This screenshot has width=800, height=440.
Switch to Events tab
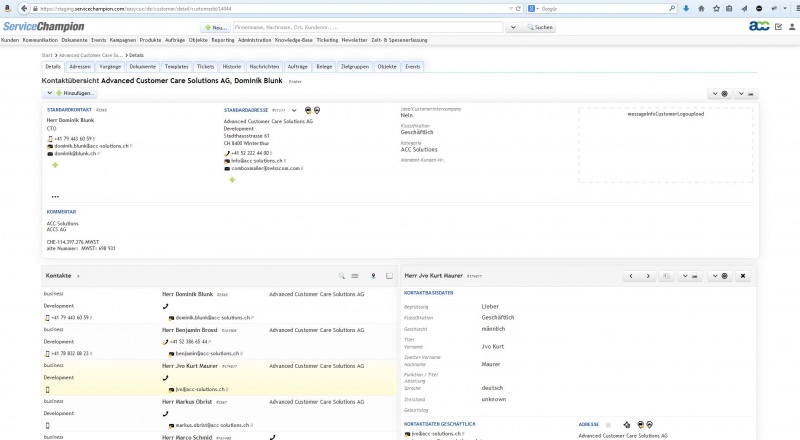pyautogui.click(x=413, y=66)
